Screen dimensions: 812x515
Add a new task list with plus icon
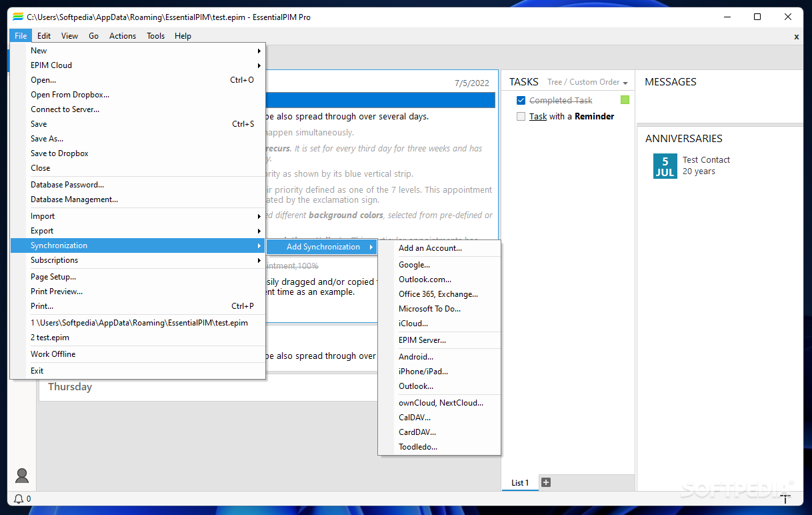pos(546,482)
